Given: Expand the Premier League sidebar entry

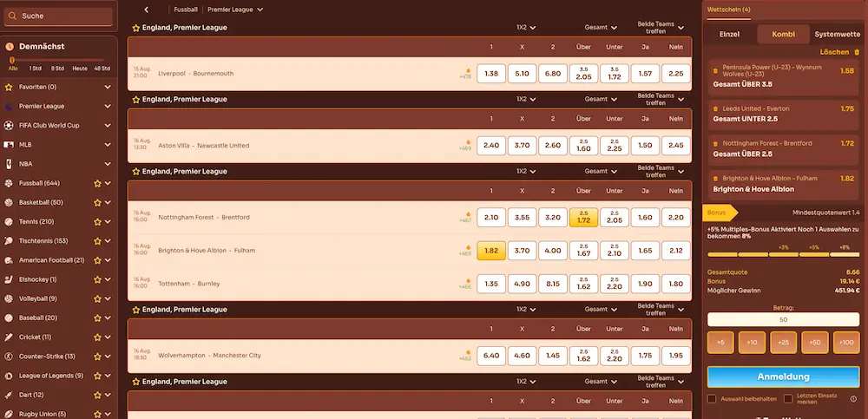Looking at the screenshot, I should 108,107.
